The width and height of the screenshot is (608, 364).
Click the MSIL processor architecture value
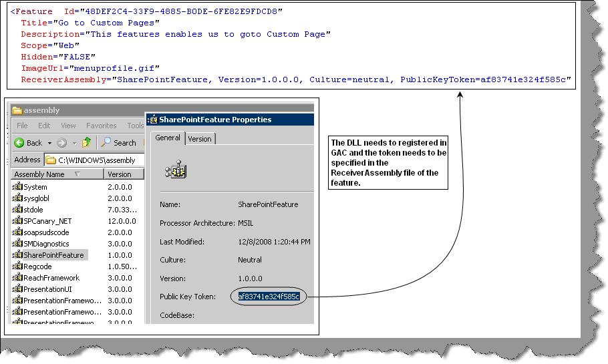tap(245, 223)
